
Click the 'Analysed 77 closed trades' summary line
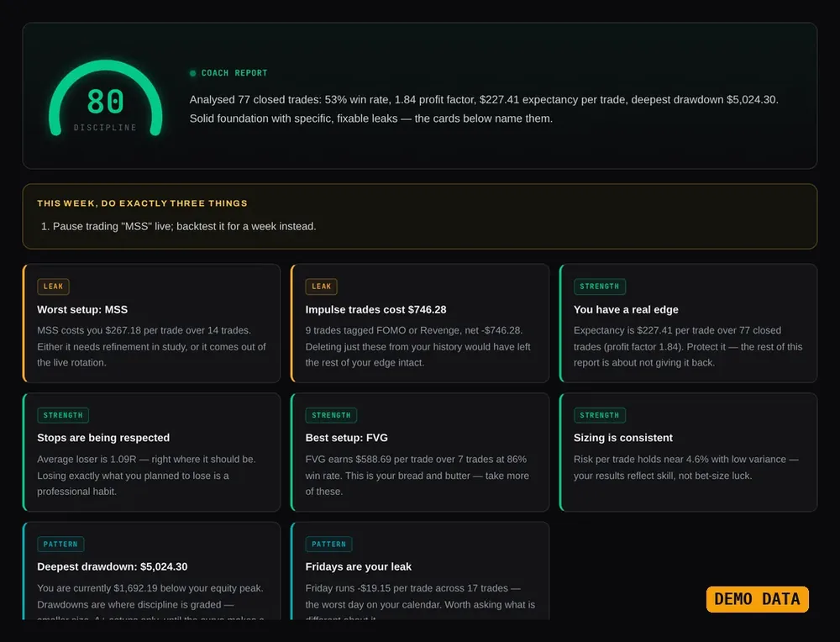pyautogui.click(x=484, y=100)
